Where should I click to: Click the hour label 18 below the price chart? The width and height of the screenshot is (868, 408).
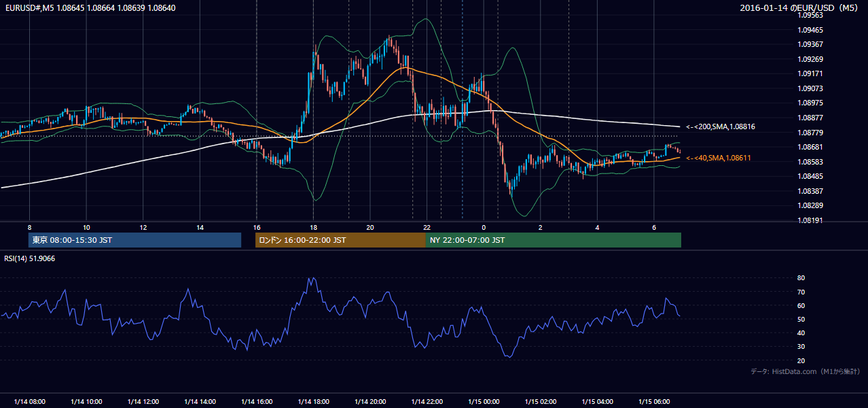[x=313, y=227]
